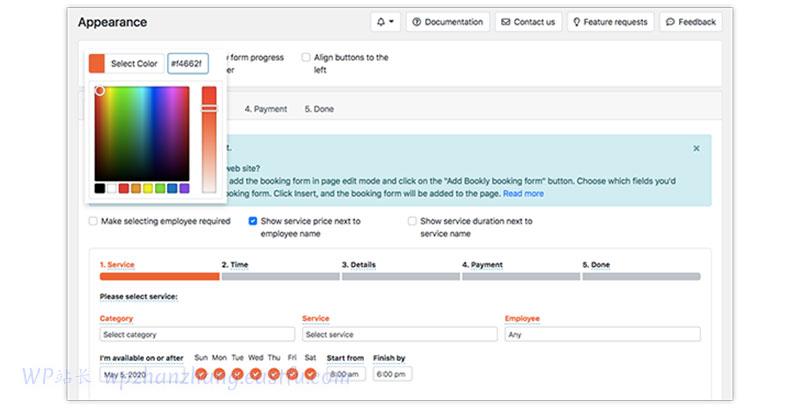This screenshot has width=800, height=408.
Task: Toggle the Sat day checkmark
Action: click(310, 374)
